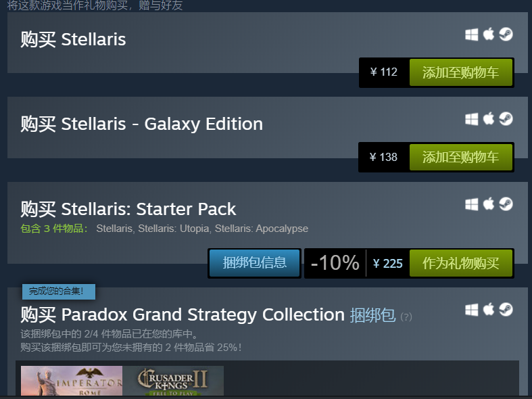Click Steam icon for Galaxy Edition
532x399 pixels.
click(506, 119)
